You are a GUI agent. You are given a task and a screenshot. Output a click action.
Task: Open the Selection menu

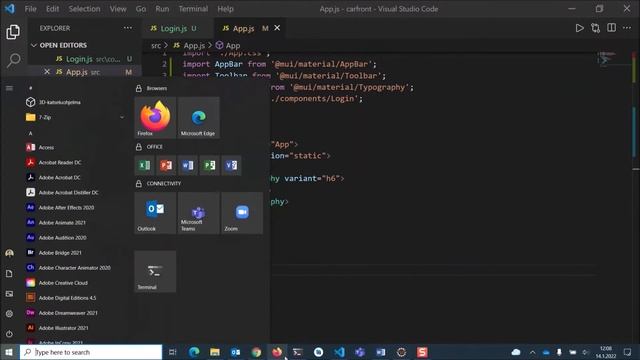coord(84,9)
